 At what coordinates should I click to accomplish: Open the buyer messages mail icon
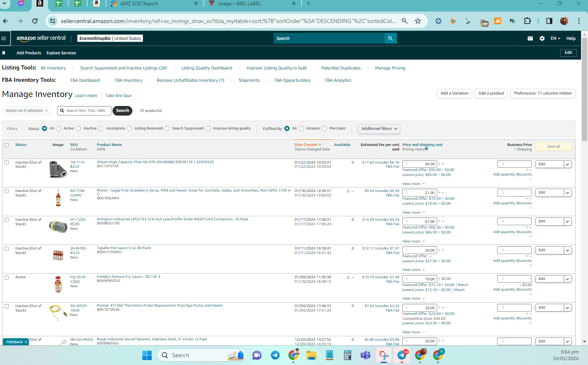tap(530, 38)
